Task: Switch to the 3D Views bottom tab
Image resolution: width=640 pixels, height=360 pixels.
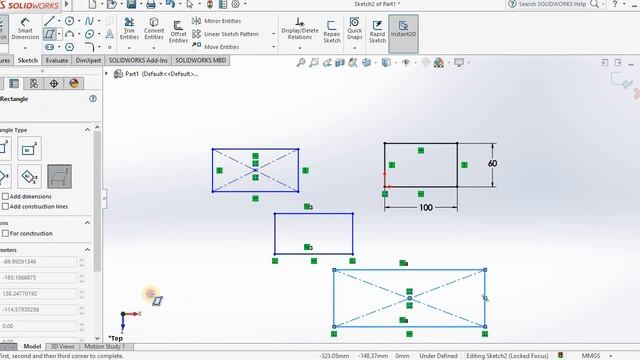Action: point(62,347)
